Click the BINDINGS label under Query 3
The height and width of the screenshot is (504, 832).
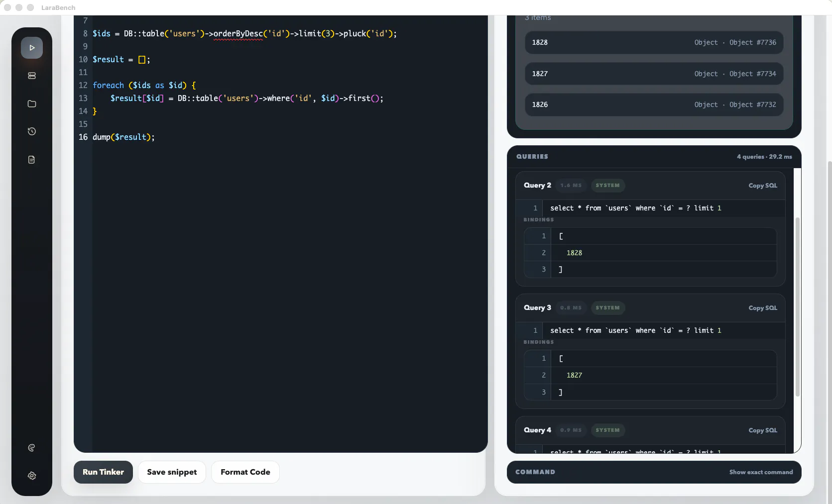[x=539, y=342]
